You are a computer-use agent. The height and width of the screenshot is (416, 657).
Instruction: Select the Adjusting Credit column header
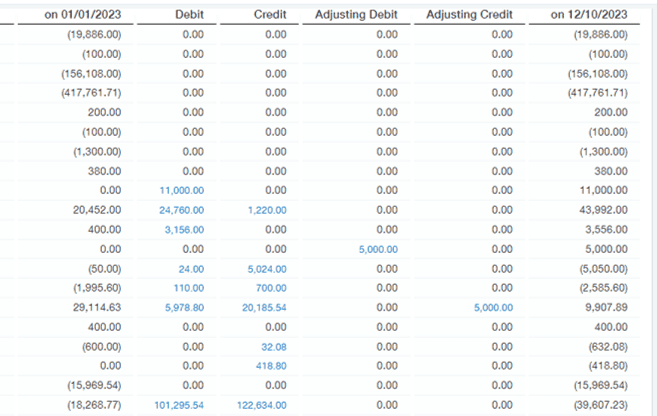click(469, 15)
